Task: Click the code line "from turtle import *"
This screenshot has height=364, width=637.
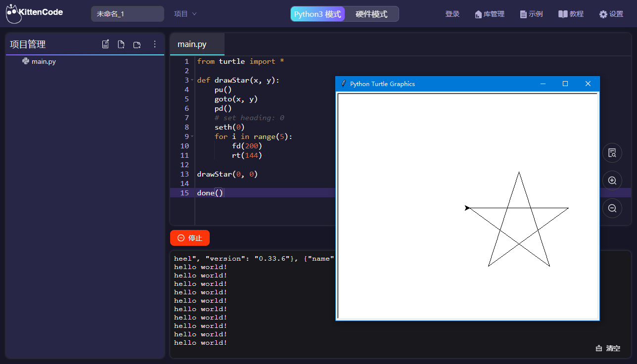Action: point(240,61)
